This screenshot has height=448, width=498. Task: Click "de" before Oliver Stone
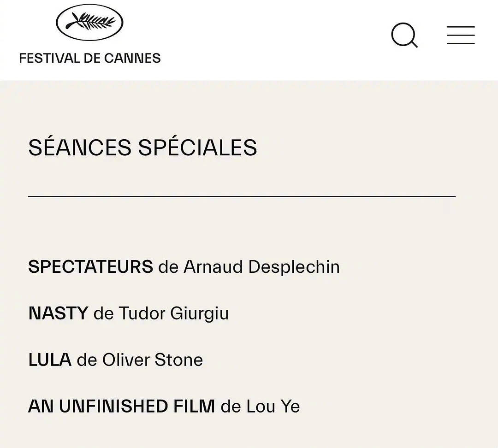(x=87, y=360)
